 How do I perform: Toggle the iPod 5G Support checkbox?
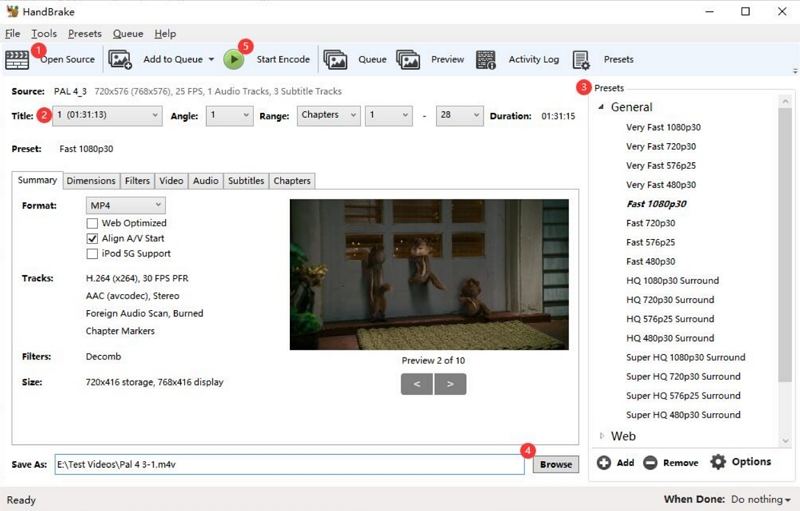pyautogui.click(x=93, y=254)
